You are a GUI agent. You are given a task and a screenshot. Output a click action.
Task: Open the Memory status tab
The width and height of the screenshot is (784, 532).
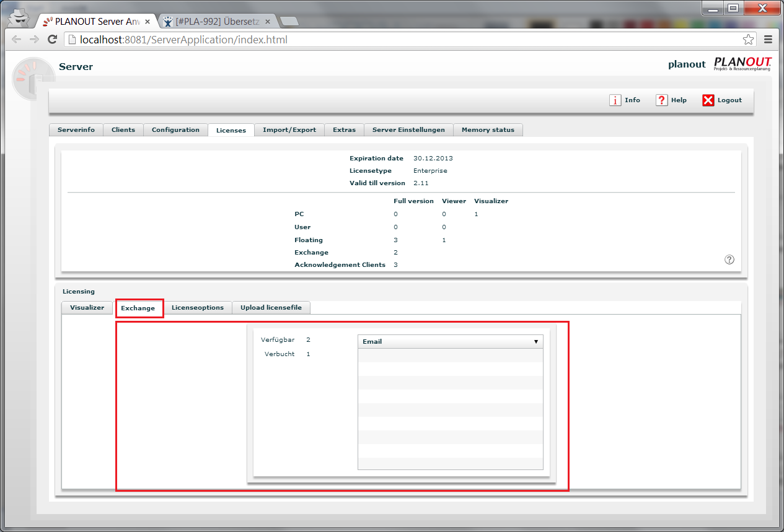(488, 130)
